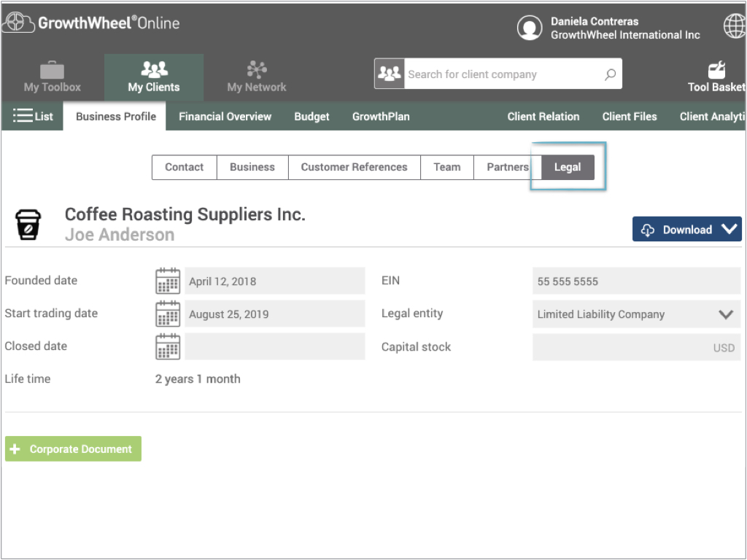Click the plus icon on Corporate Document
747x560 pixels.
pyautogui.click(x=15, y=449)
